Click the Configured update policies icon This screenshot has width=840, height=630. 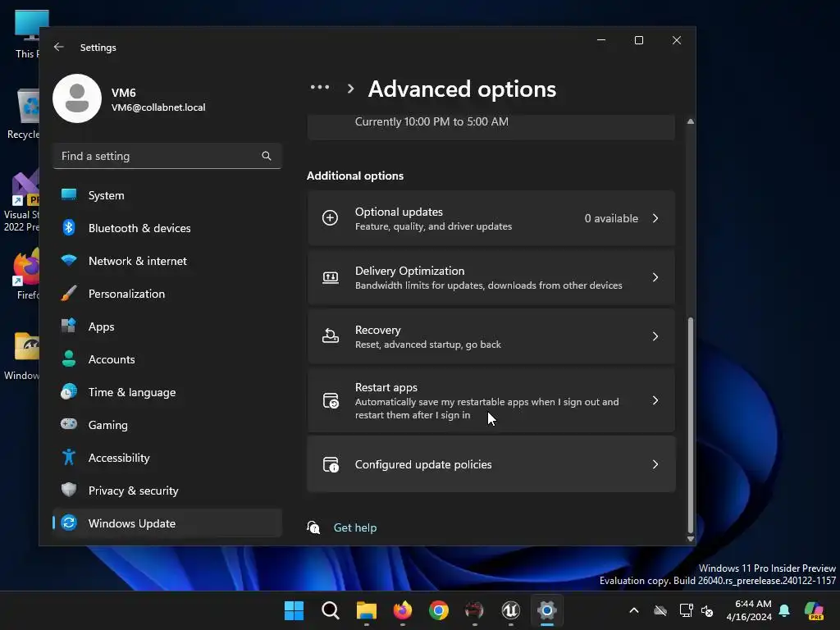(x=331, y=464)
